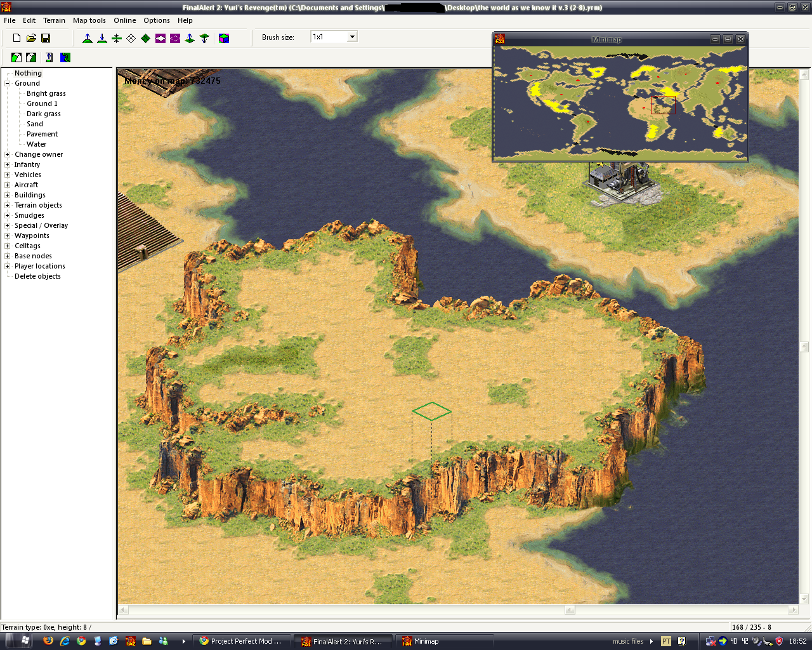Expand the Vehicles node
Image resolution: width=812 pixels, height=650 pixels.
(x=8, y=175)
